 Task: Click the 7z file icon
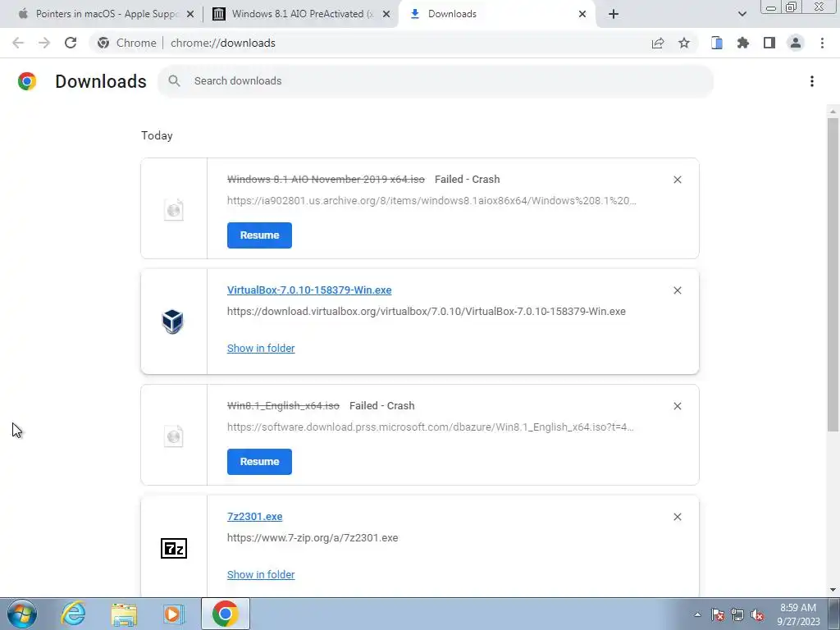(x=174, y=549)
